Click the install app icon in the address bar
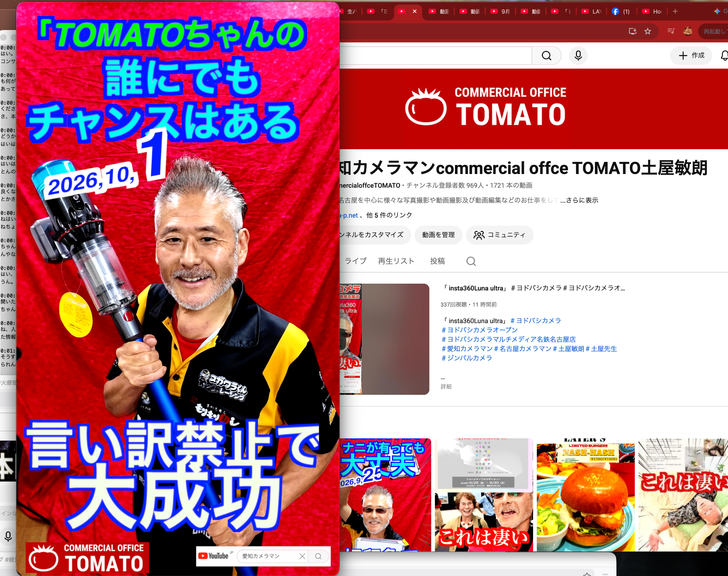728x576 pixels. pos(632,31)
